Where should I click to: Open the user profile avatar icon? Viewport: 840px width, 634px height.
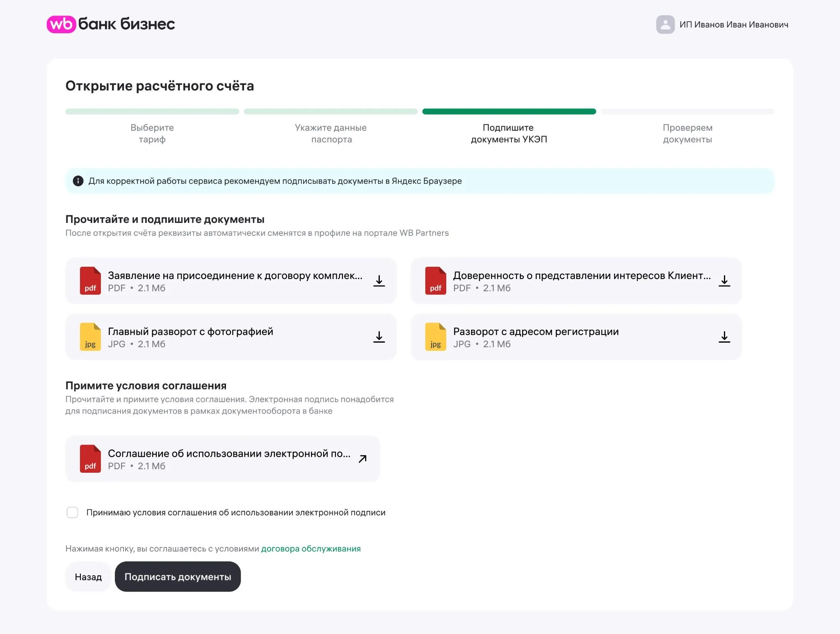[665, 25]
